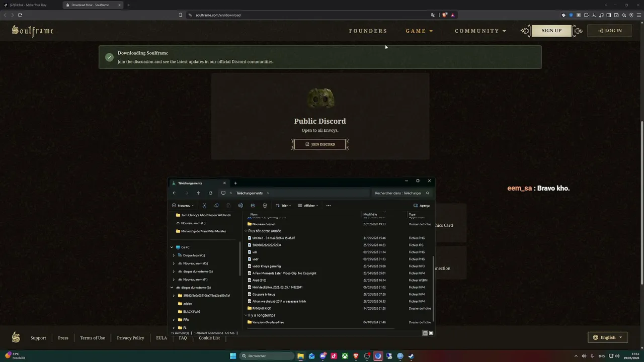Open the COMMUNITY dropdown menu
This screenshot has height=362, width=644.
pyautogui.click(x=480, y=31)
